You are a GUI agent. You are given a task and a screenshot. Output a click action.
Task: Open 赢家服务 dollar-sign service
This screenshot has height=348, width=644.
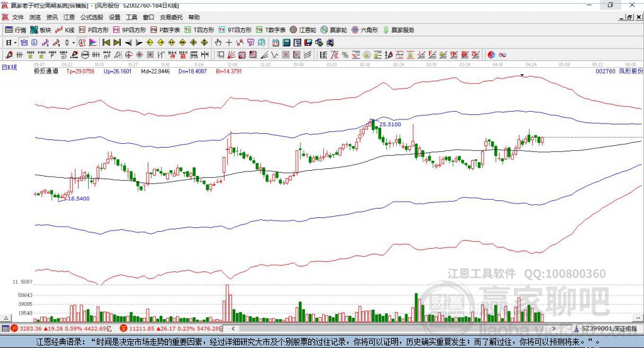pyautogui.click(x=398, y=30)
